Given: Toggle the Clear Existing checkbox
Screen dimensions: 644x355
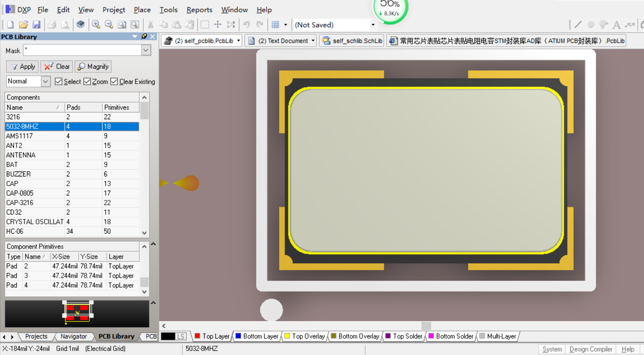Looking at the screenshot, I should click(x=114, y=81).
